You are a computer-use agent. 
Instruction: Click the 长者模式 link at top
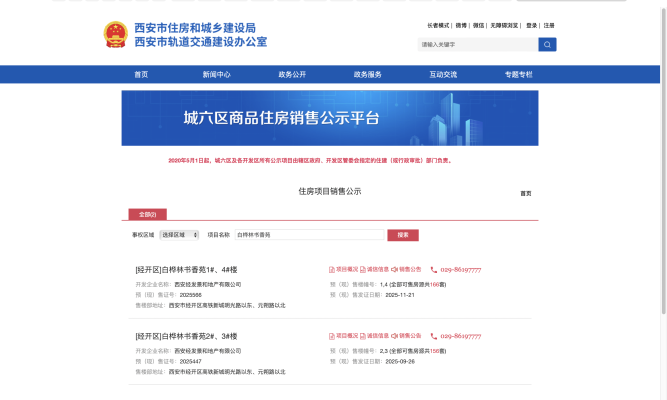pos(438,25)
